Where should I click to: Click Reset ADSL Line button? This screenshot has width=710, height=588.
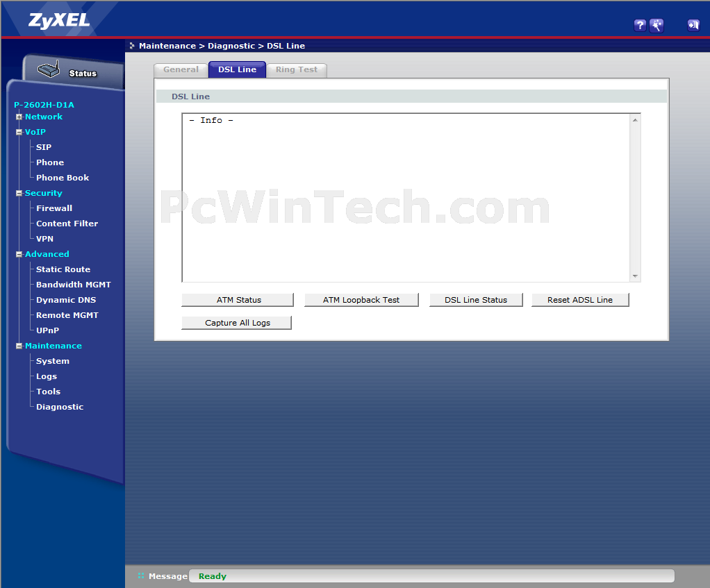[580, 300]
